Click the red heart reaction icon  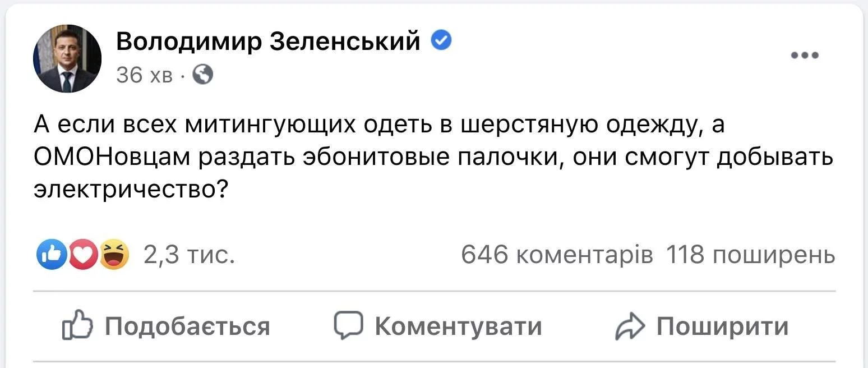pyautogui.click(x=82, y=255)
